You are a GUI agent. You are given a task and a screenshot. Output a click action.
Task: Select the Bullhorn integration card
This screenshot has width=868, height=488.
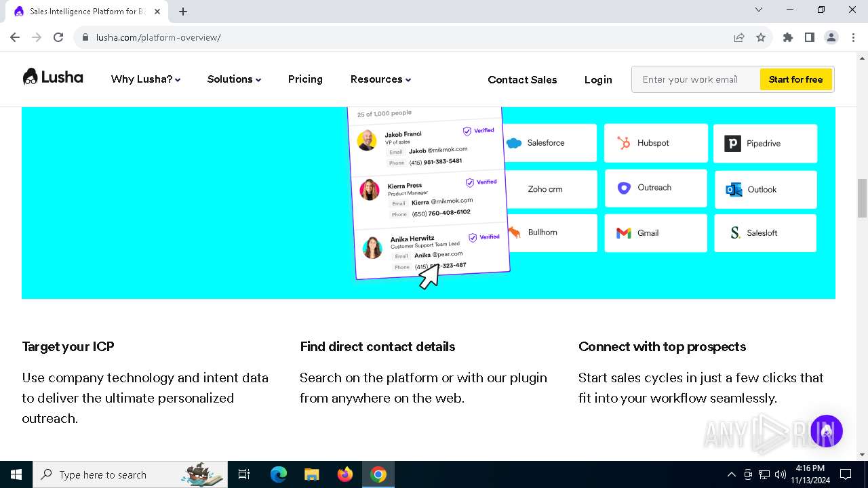[551, 232]
